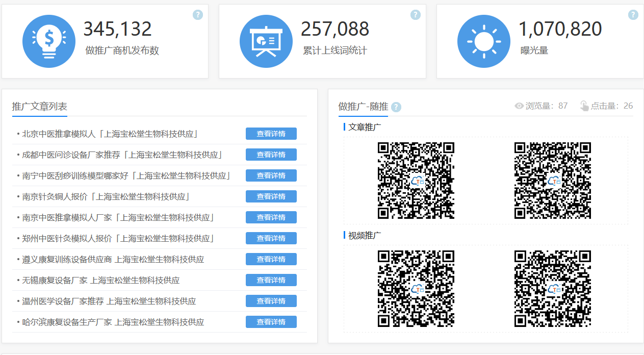This screenshot has width=644, height=355.
Task: View details for 无锡康复设备厂家 article
Action: pos(271,280)
